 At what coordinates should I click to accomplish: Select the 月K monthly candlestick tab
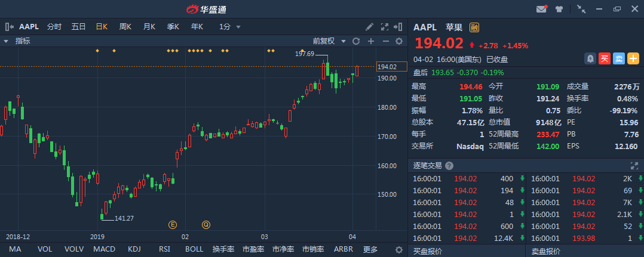(x=149, y=27)
